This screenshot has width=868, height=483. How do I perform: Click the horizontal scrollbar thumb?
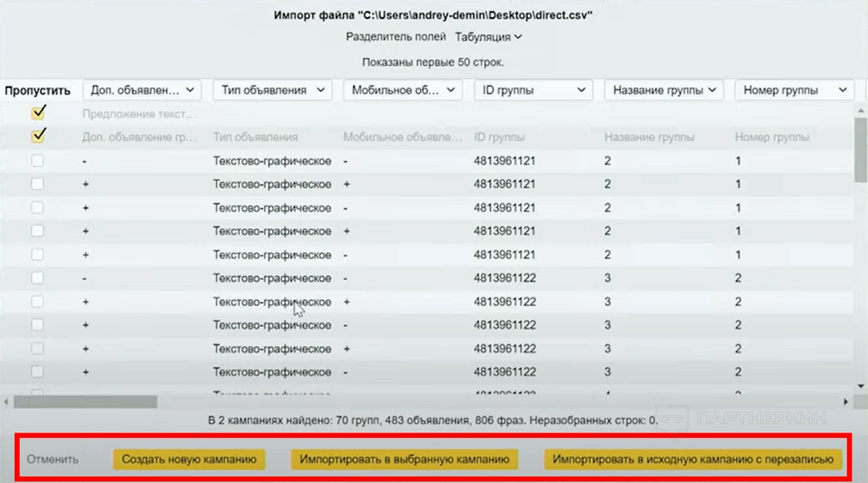pyautogui.click(x=85, y=401)
